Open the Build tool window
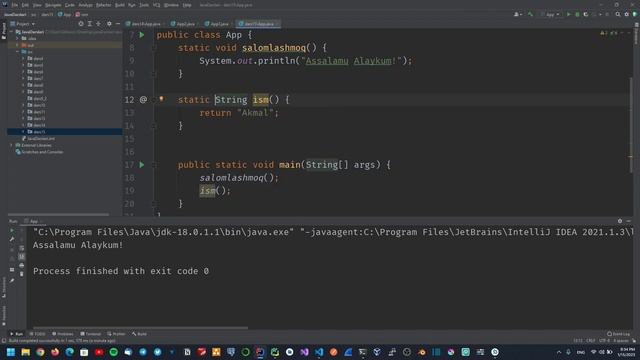The image size is (640, 360). pyautogui.click(x=139, y=334)
